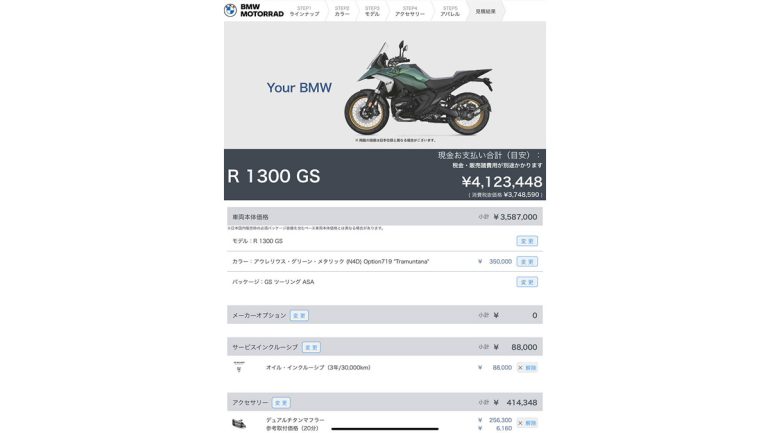Image resolution: width=770 pixels, height=433 pixels.
Task: Remove オイル・インクルーシブ with the X 解除 icon
Action: point(527,368)
